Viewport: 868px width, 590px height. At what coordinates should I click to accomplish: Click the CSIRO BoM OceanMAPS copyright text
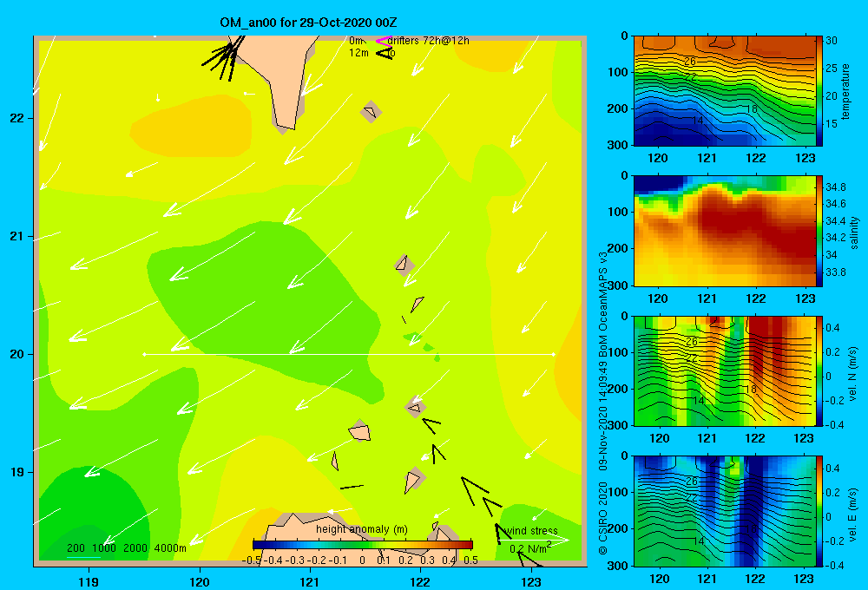pyautogui.click(x=603, y=403)
